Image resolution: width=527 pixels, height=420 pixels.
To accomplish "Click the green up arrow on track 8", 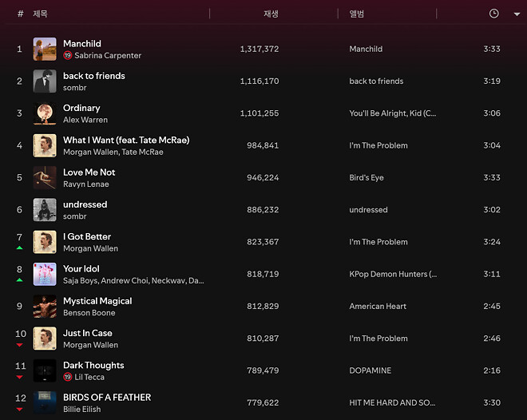I will pos(20,279).
